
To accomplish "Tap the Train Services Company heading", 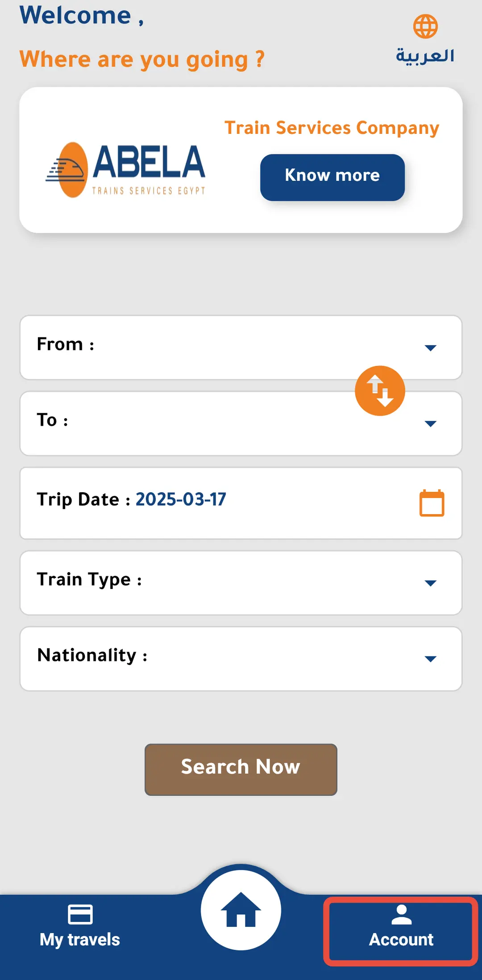I will click(x=332, y=128).
